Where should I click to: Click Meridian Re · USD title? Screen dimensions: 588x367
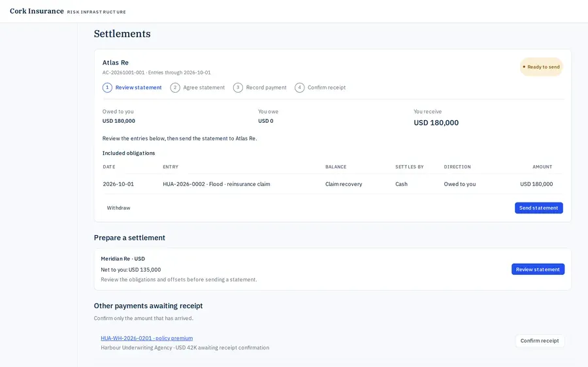click(123, 259)
